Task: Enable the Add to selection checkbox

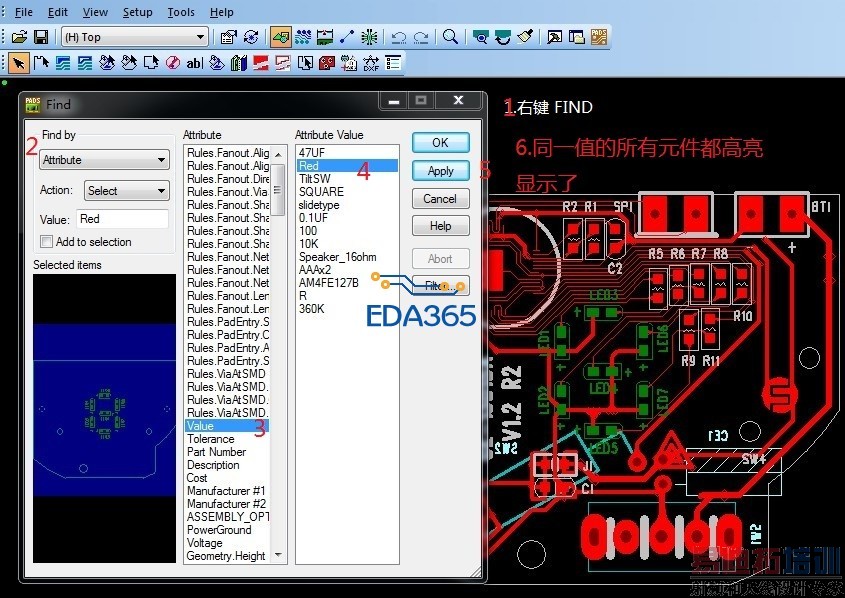Action: [47, 242]
